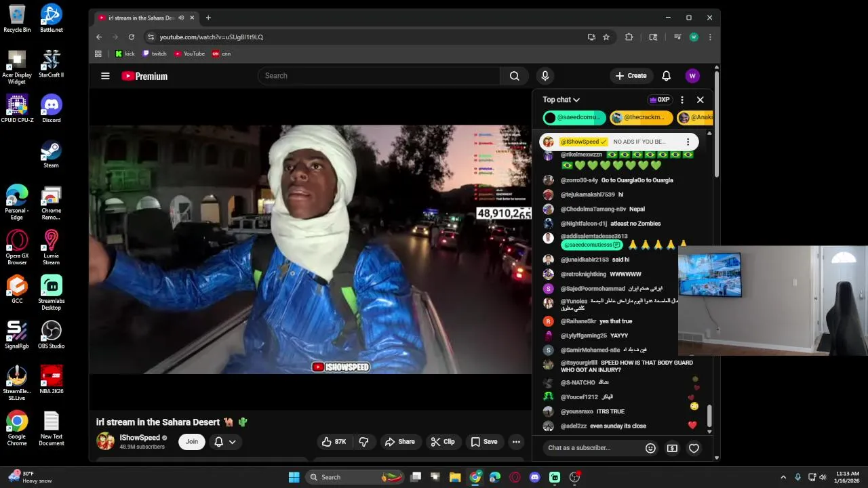This screenshot has height=488, width=868.
Task: Toggle channel notification bell beside Join
Action: point(218,442)
